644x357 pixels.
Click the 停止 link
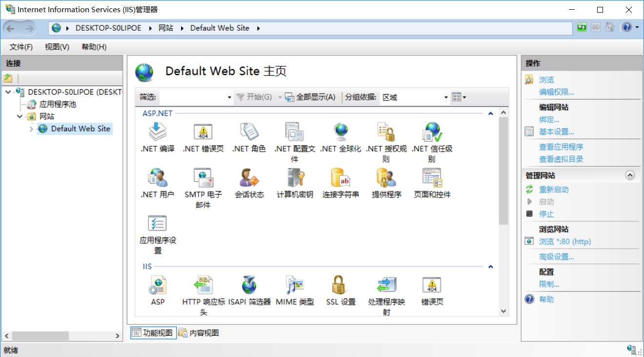point(546,214)
